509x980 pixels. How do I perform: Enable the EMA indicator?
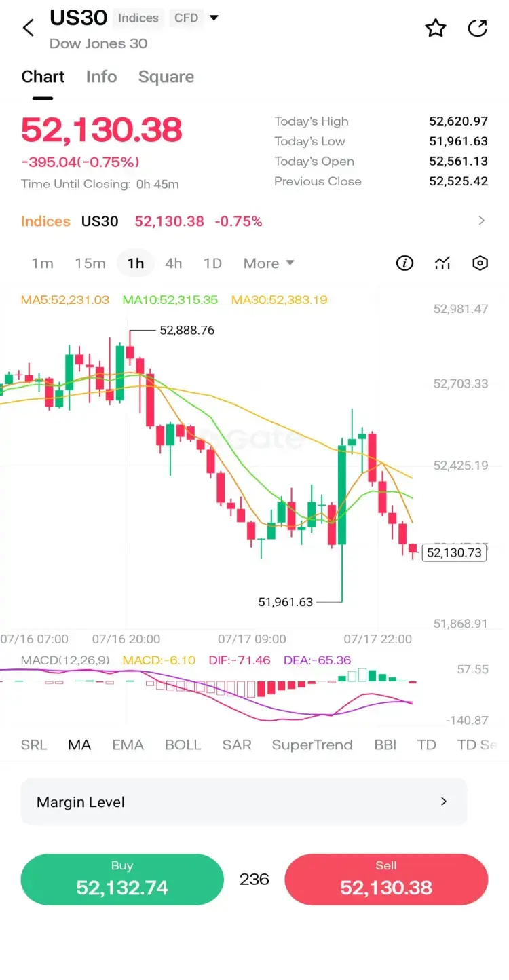coord(128,745)
